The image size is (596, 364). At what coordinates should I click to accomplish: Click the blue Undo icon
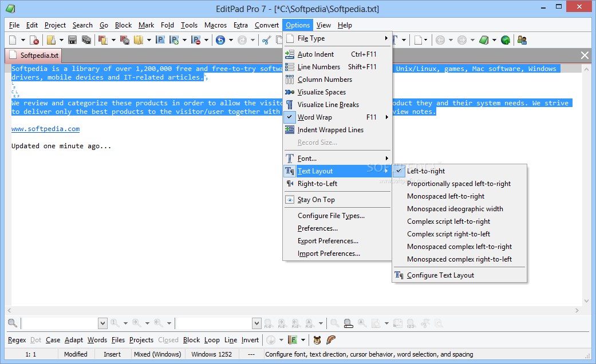[x=220, y=40]
